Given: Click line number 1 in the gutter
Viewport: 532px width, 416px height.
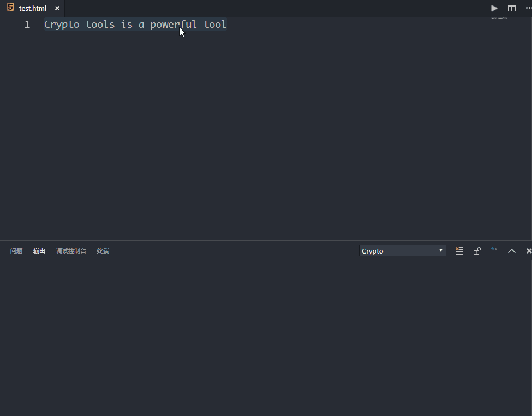Looking at the screenshot, I should 27,25.
